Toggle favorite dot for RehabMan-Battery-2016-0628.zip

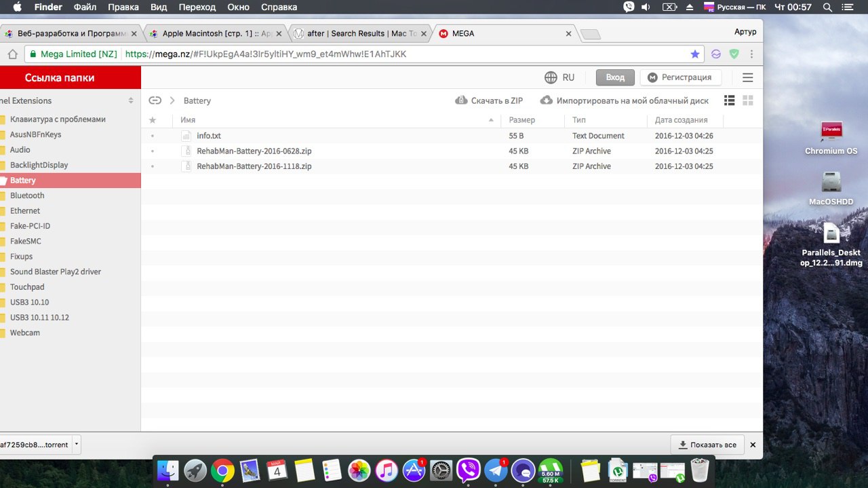(152, 151)
